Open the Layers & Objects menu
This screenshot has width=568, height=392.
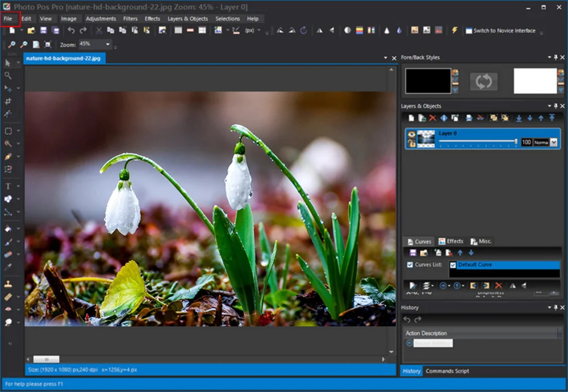coord(187,19)
